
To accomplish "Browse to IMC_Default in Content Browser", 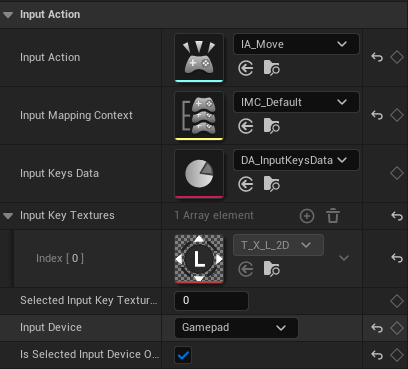I will click(272, 126).
